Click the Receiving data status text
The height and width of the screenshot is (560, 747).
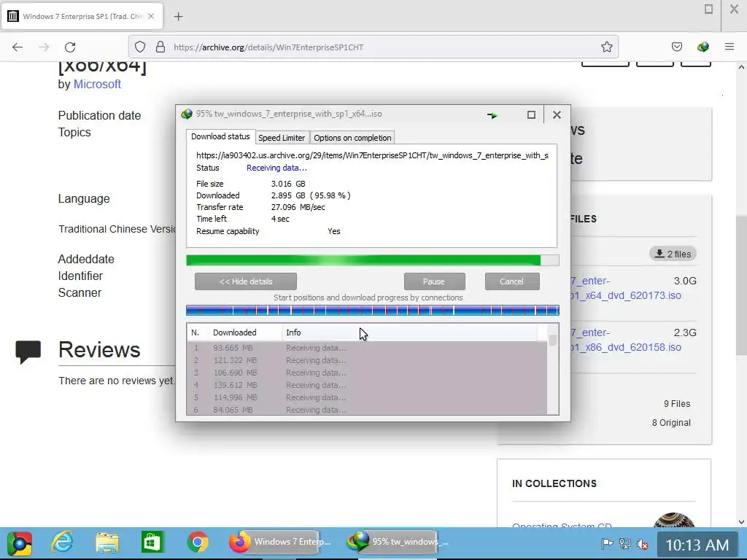tap(276, 168)
